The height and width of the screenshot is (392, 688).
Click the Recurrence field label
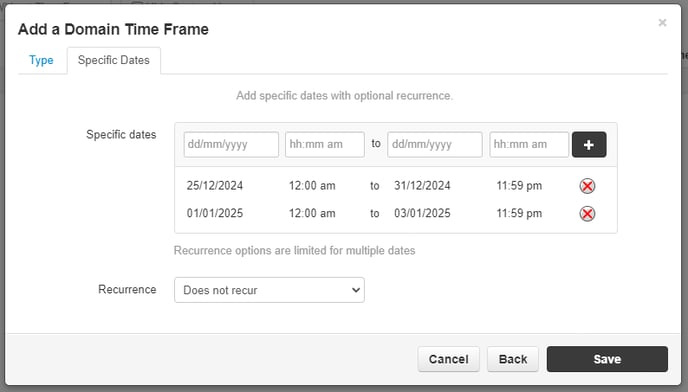click(x=127, y=289)
